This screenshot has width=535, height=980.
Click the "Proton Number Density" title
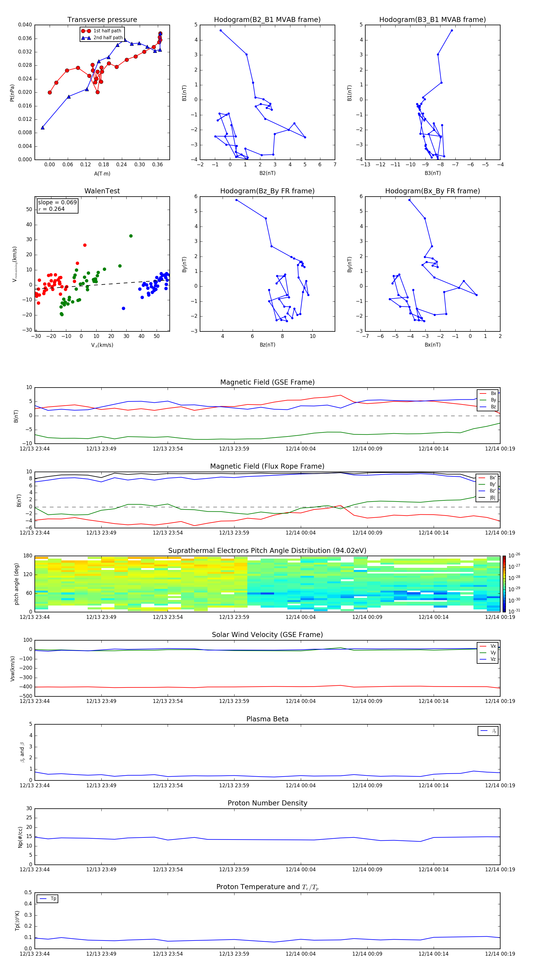[267, 803]
